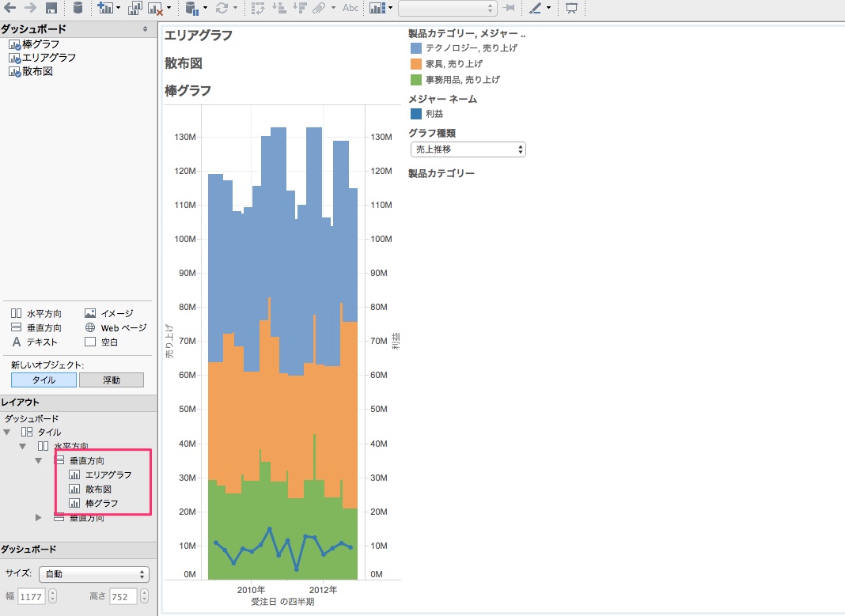Collapse the 水平方向 layout tree node
Image resolution: width=845 pixels, height=616 pixels.
point(23,446)
